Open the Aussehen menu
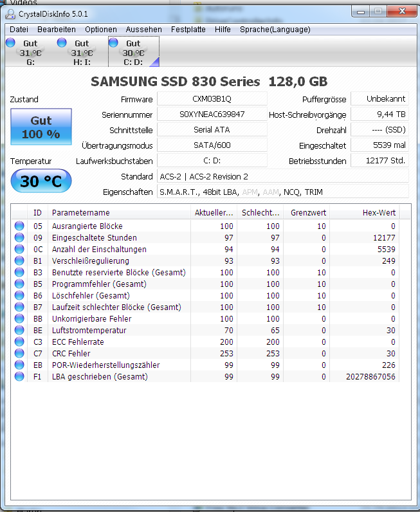Screen dimensions: 420x512 (143, 30)
